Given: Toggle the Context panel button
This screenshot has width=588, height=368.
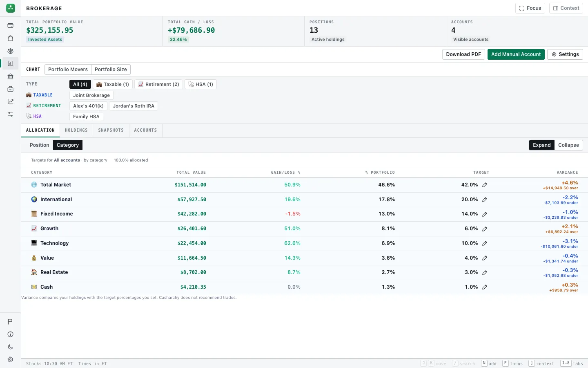Looking at the screenshot, I should click(566, 8).
